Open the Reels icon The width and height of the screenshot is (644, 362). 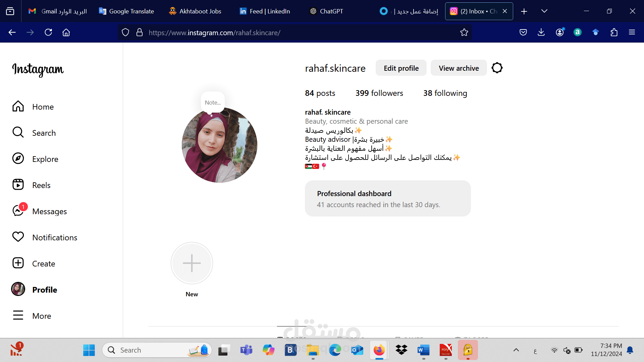(x=18, y=185)
